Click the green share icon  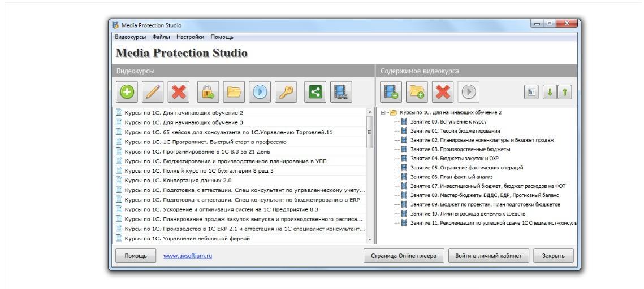[315, 92]
